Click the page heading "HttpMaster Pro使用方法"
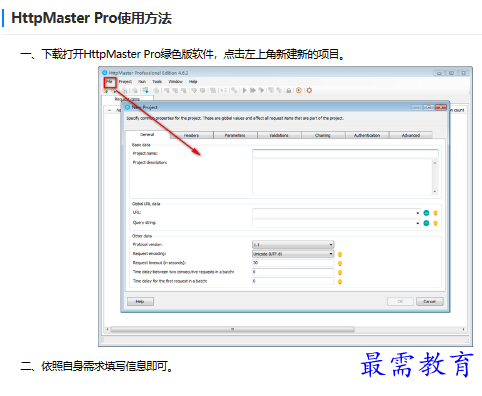This screenshot has height=396, width=482. click(x=92, y=18)
